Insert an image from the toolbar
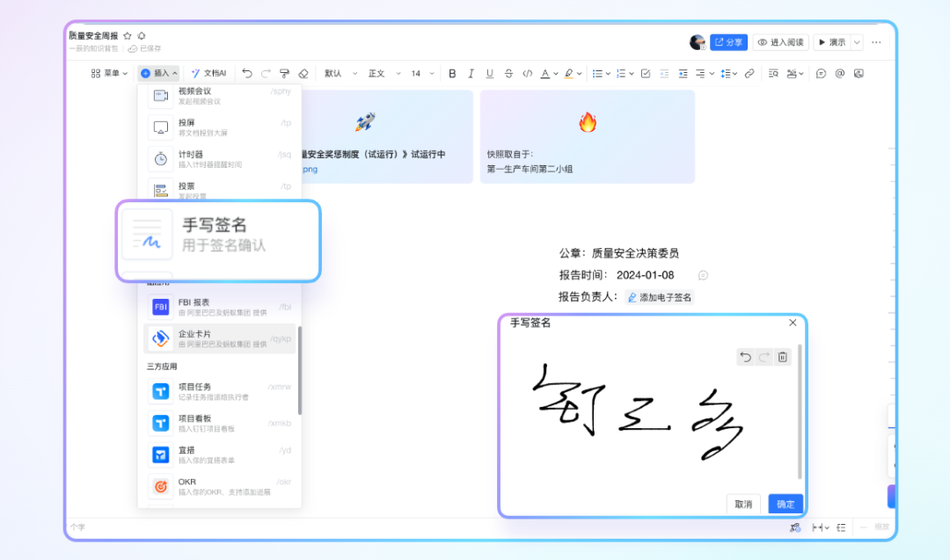Viewport: 950px width, 560px height. tap(859, 73)
